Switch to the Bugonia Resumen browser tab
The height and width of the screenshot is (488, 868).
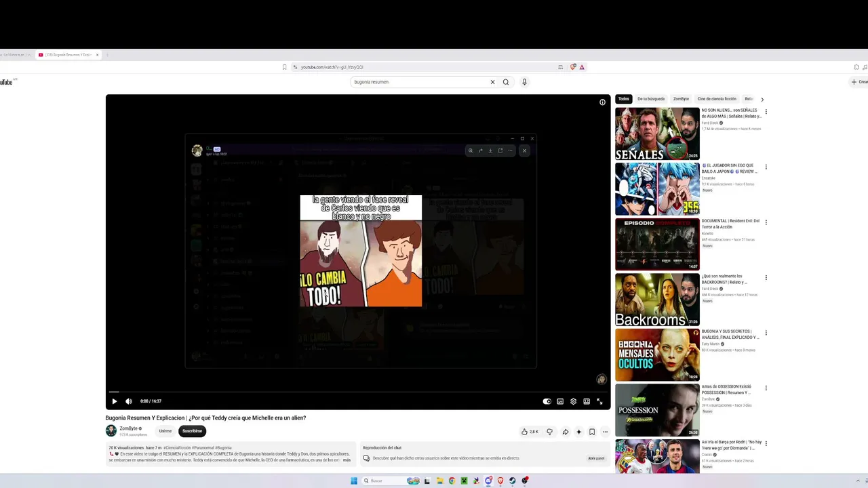68,55
